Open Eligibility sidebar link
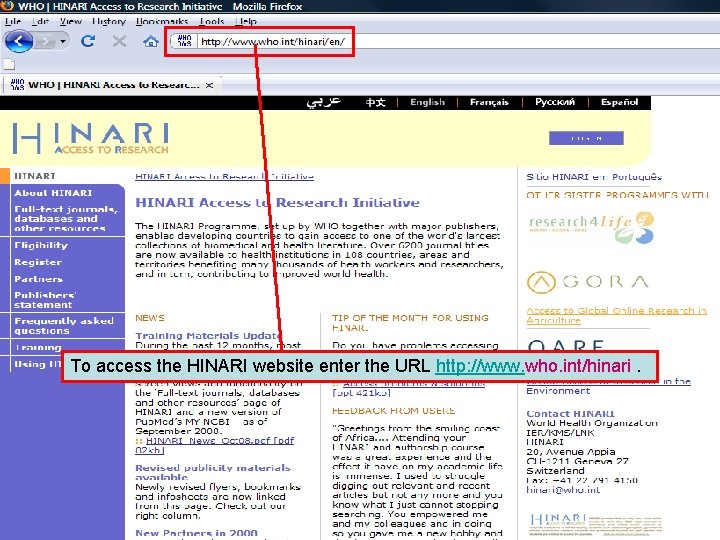 pyautogui.click(x=41, y=245)
